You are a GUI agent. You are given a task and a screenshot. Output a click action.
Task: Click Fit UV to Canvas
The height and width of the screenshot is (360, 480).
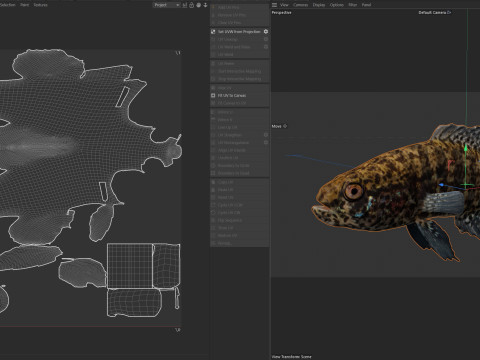tap(239, 95)
